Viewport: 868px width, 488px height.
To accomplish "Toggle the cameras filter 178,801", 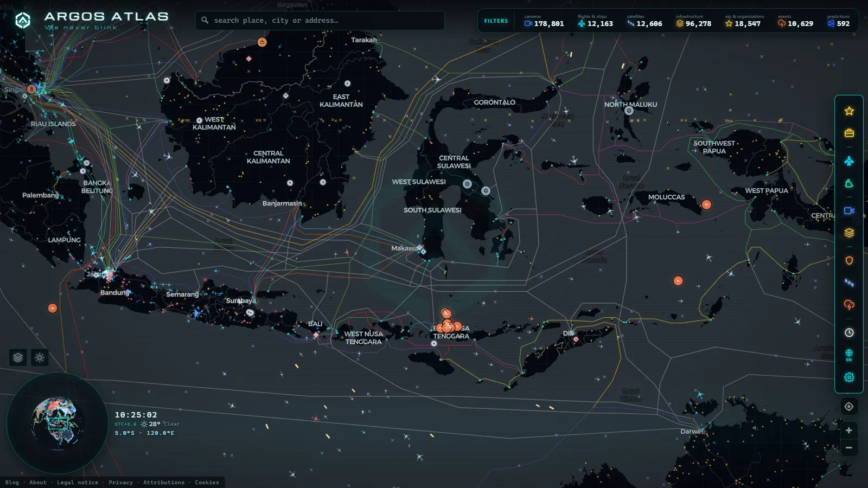I will coord(544,21).
